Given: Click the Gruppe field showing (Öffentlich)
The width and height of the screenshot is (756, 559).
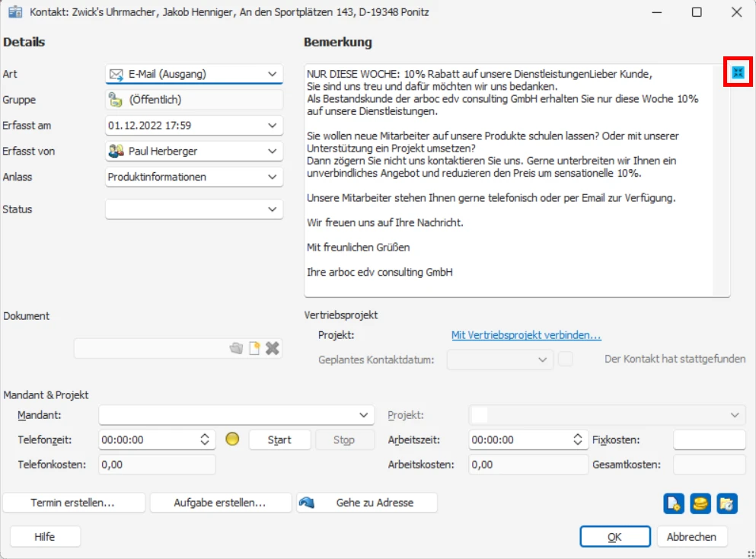Looking at the screenshot, I should click(x=194, y=100).
